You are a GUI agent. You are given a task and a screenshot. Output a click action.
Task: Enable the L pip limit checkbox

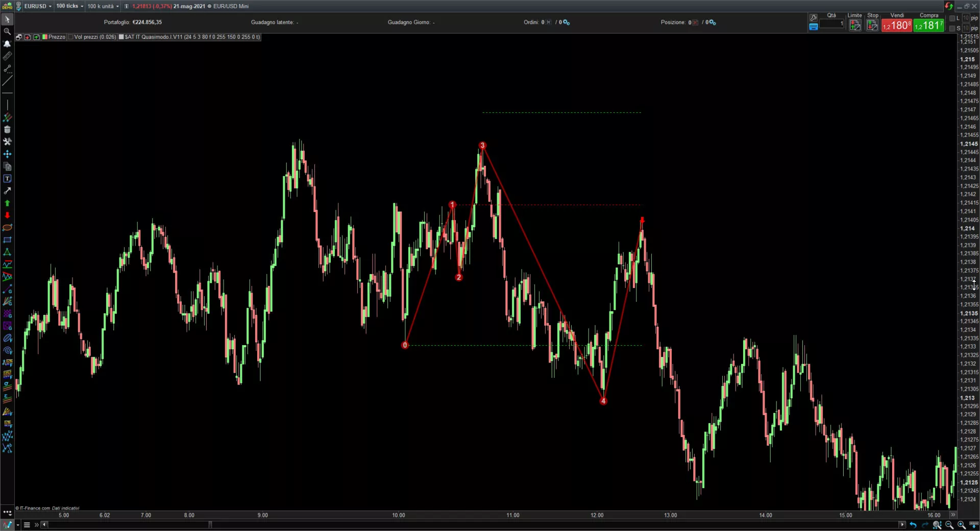pyautogui.click(x=952, y=18)
